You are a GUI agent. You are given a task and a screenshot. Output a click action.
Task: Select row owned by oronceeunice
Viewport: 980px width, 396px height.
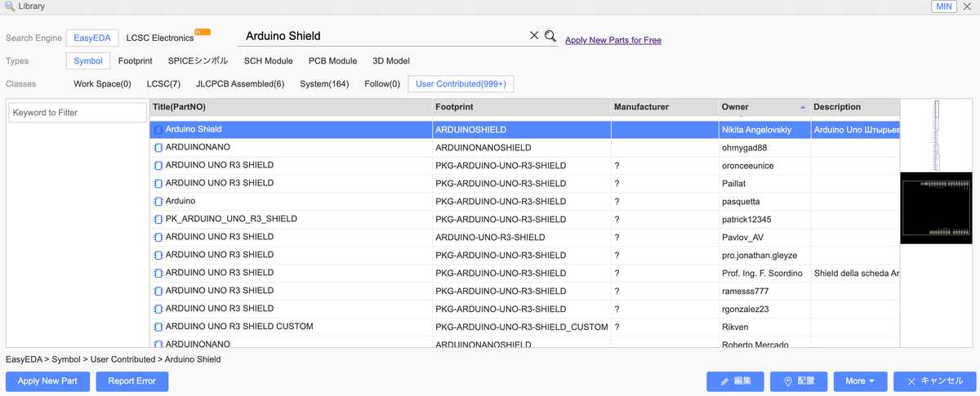tap(524, 166)
